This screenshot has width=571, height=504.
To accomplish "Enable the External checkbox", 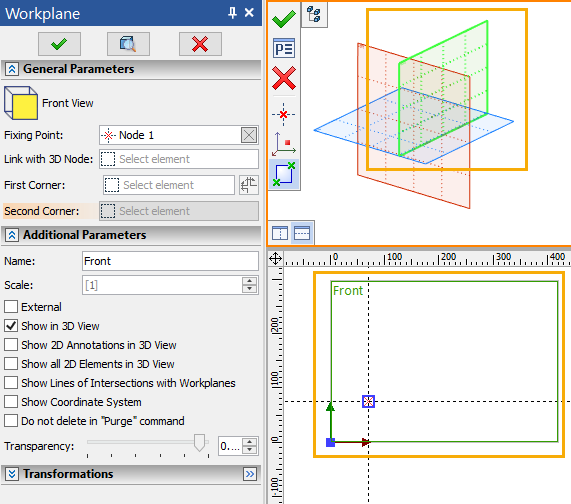I will point(11,307).
